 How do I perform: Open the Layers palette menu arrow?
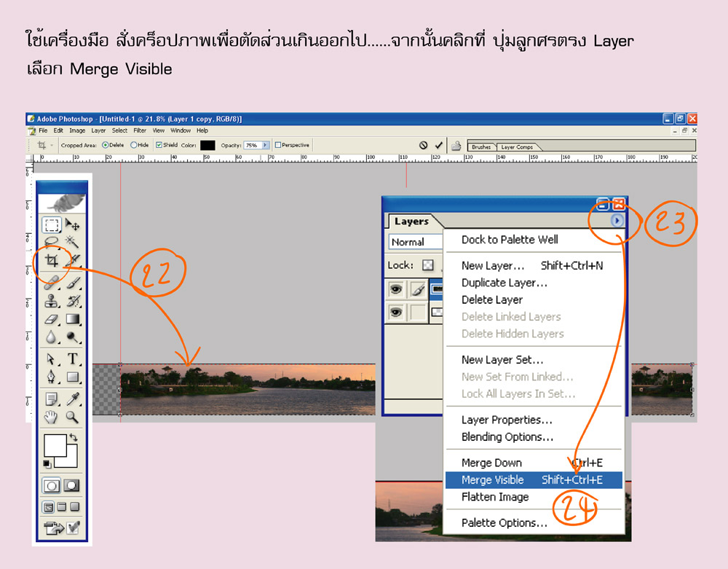pos(617,220)
